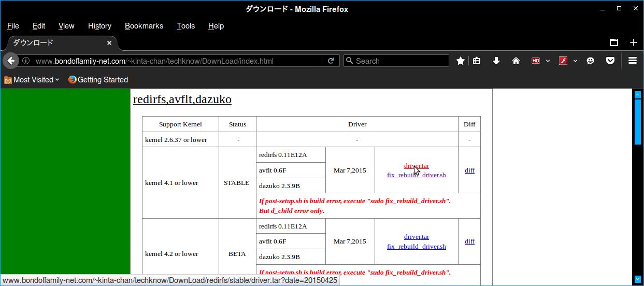
Task: Open the History menu
Action: pyautogui.click(x=99, y=26)
